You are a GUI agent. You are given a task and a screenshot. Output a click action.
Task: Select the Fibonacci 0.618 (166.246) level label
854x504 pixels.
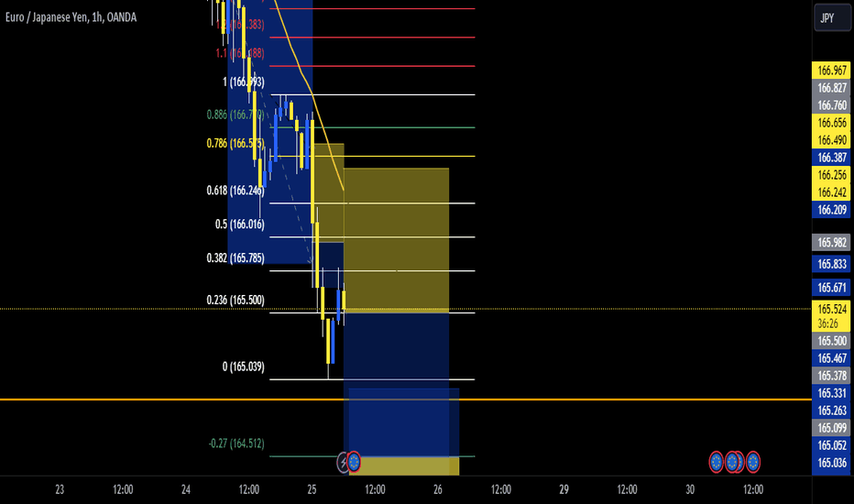(x=235, y=191)
